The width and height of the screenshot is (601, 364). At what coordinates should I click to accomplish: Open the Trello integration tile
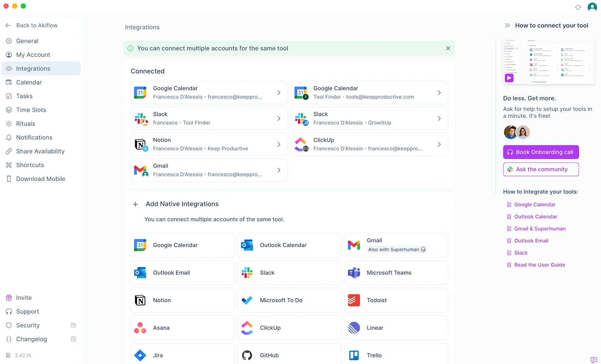(x=396, y=355)
